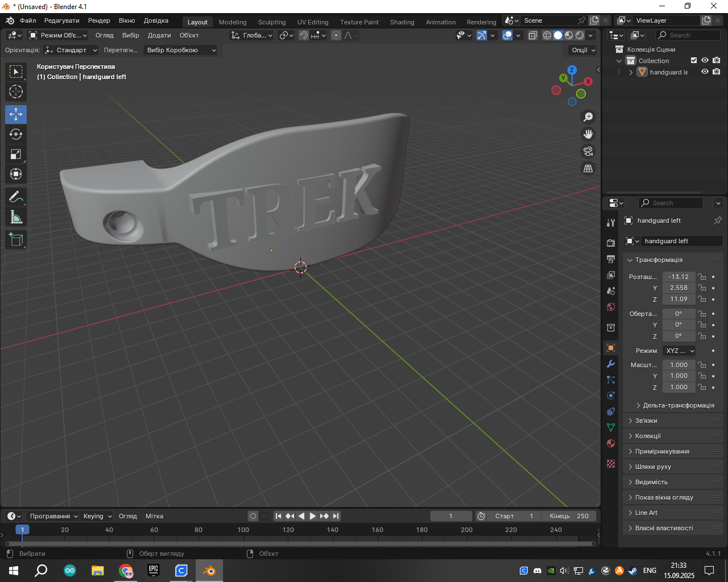Open the World properties tab
The height and width of the screenshot is (582, 728).
[611, 307]
